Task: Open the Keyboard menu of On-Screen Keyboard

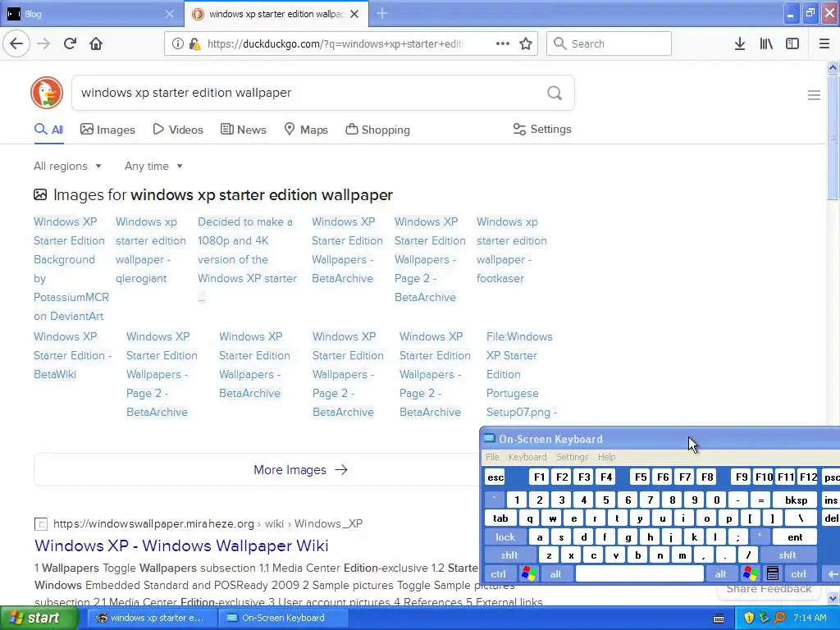Action: (527, 457)
